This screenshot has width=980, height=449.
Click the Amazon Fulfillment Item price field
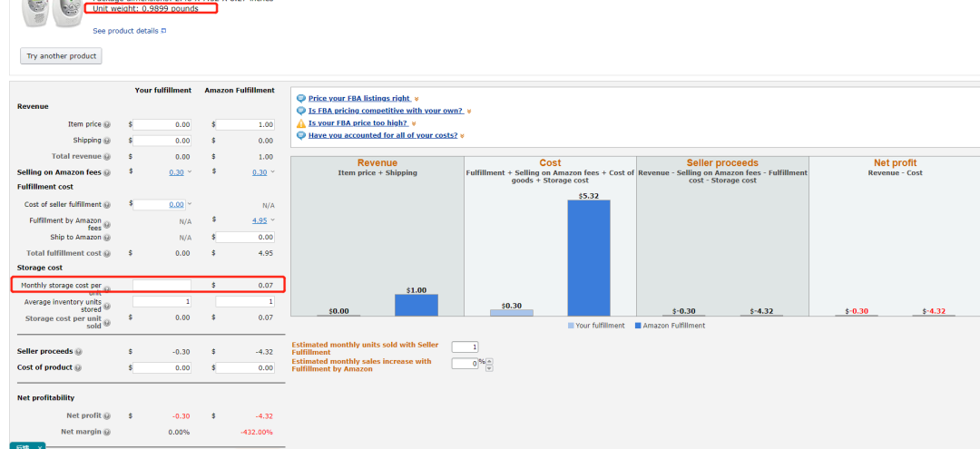(245, 124)
